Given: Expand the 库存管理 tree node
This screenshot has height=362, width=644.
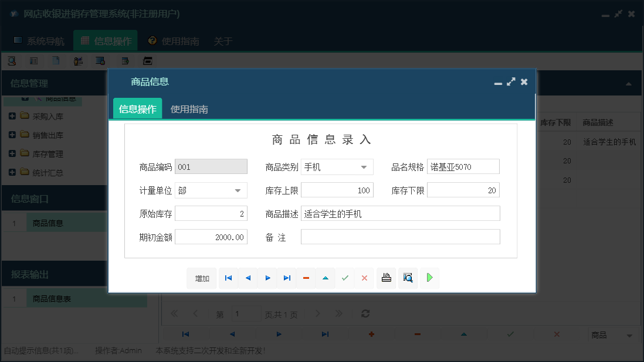Looking at the screenshot, I should coord(13,153).
